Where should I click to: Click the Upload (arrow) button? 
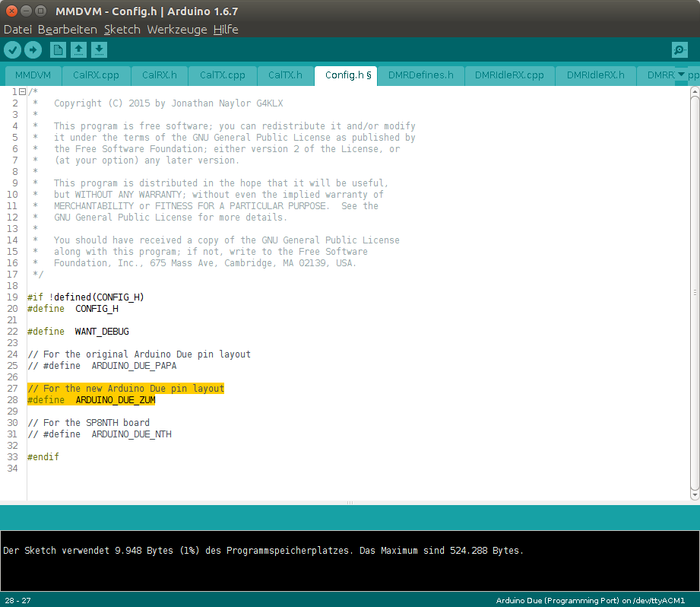pos(33,49)
